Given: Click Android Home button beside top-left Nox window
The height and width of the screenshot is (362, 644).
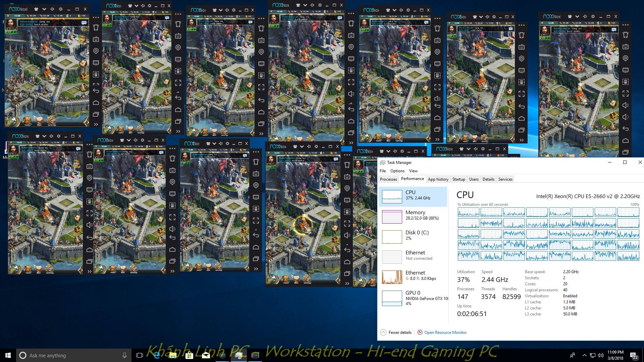Looking at the screenshot, I should pyautogui.click(x=96, y=103).
